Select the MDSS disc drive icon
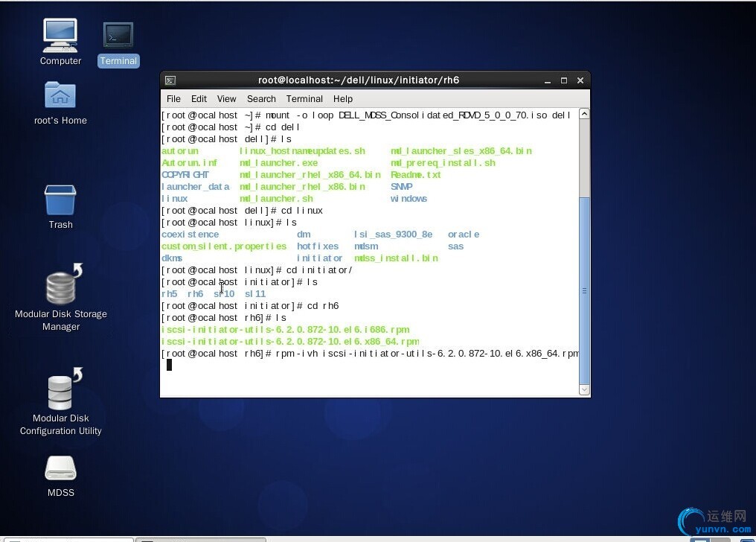 tap(61, 476)
